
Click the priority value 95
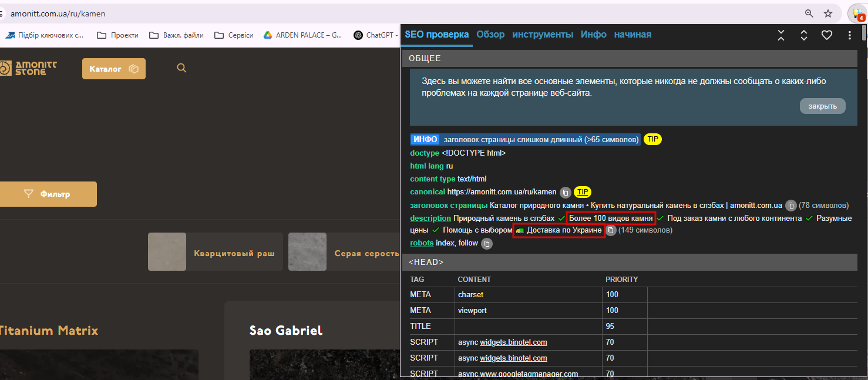tap(610, 327)
